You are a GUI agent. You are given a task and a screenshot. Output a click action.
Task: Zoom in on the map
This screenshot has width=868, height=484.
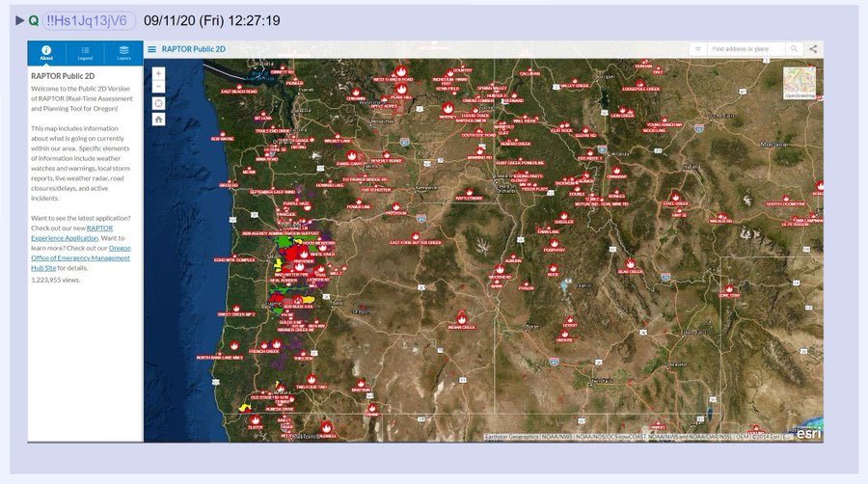tap(158, 73)
